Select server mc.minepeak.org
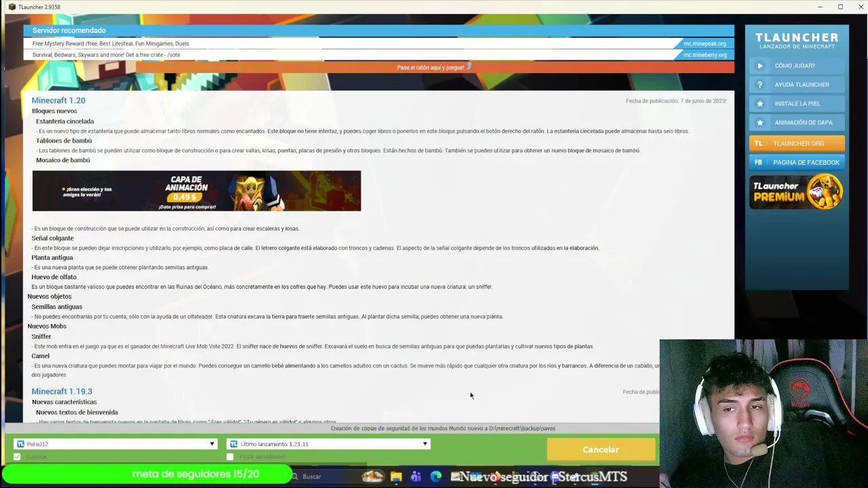 click(x=705, y=43)
